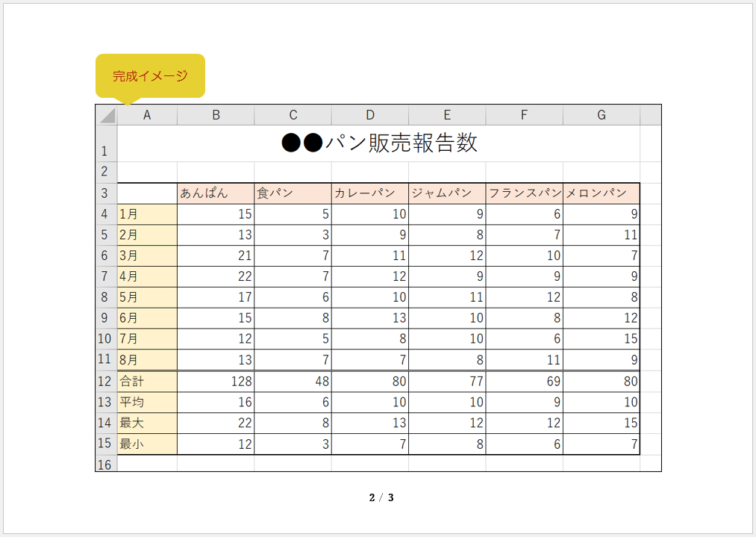The image size is (756, 537).
Task: Select the 最小 row label
Action: tap(147, 444)
